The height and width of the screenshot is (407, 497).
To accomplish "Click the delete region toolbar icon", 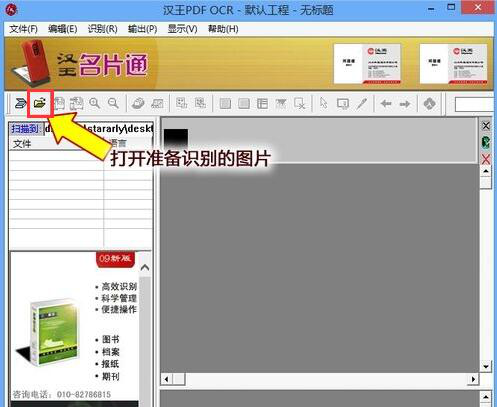I will [x=300, y=104].
